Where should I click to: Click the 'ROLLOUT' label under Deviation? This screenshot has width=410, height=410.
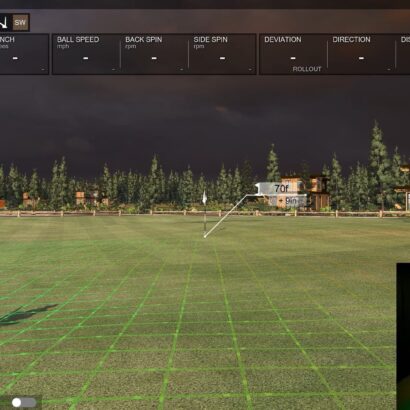(x=307, y=69)
